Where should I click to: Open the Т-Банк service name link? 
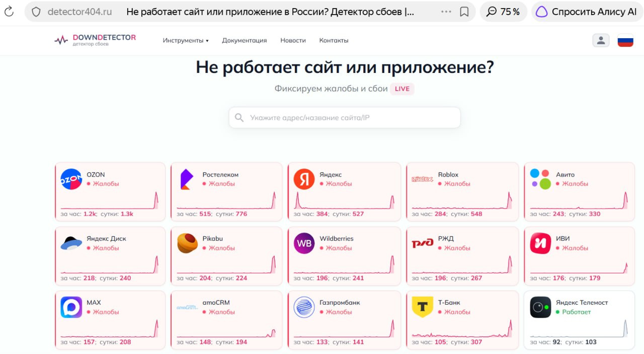coord(449,302)
